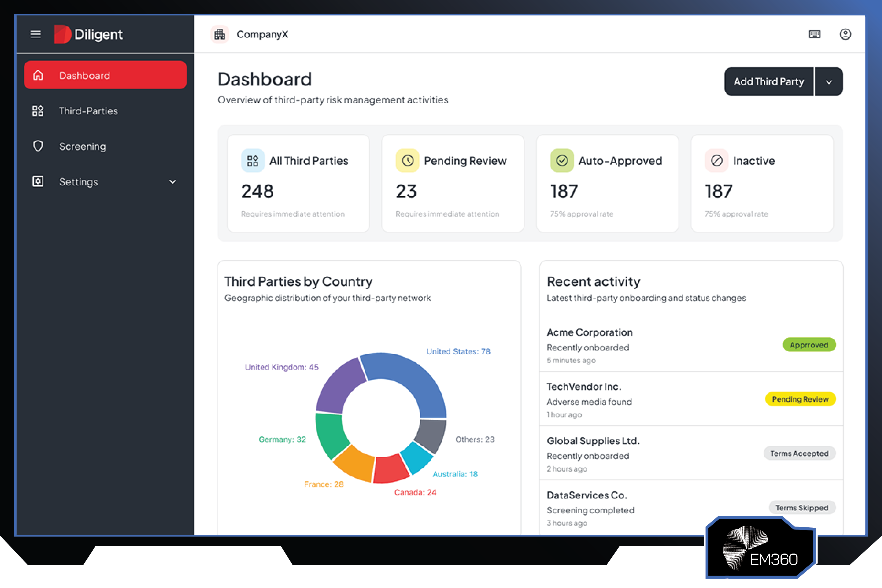This screenshot has height=588, width=882.
Task: Open the Settings menu item
Action: 105,182
